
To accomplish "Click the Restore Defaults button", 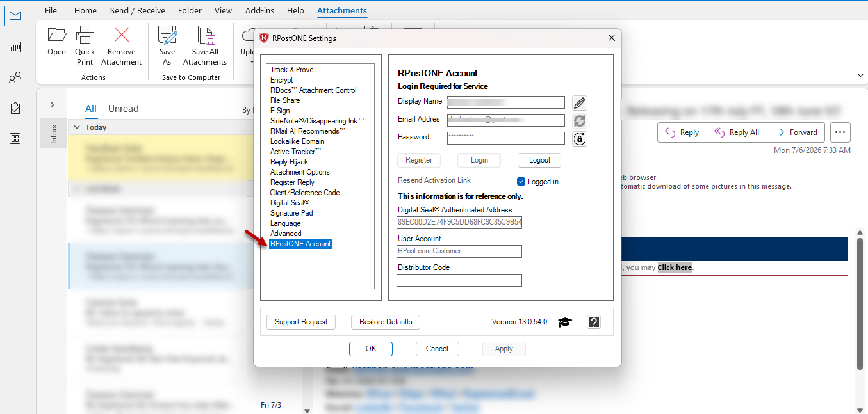I will pyautogui.click(x=386, y=322).
